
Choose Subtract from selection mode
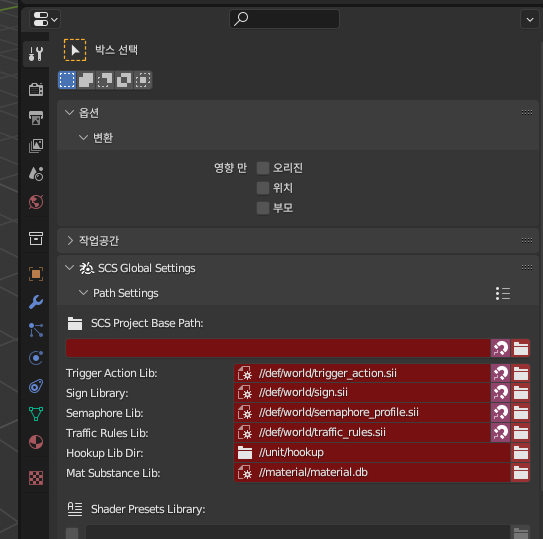pos(105,80)
